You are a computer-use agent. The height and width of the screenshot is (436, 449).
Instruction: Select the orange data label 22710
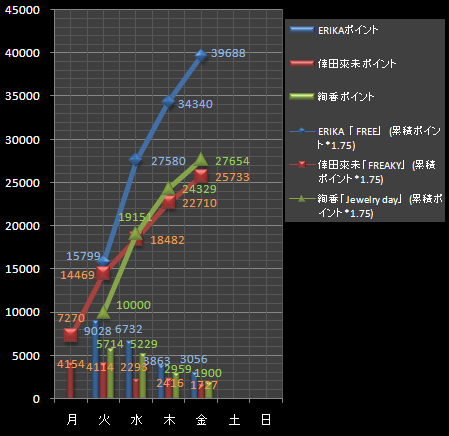click(x=199, y=203)
